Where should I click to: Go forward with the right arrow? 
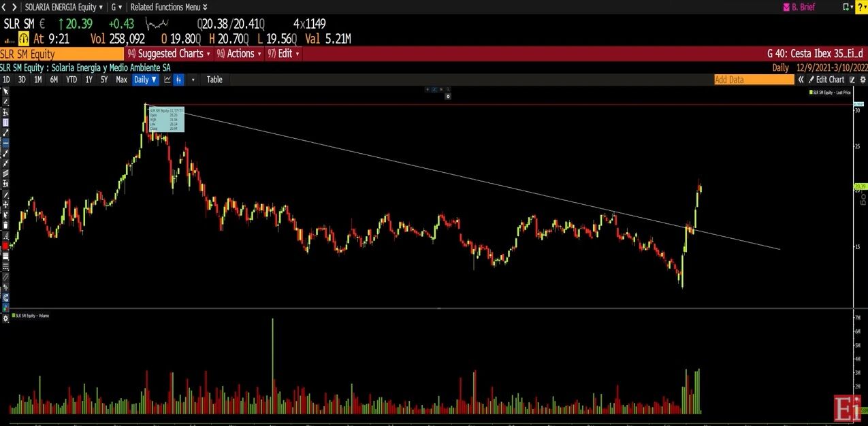click(15, 7)
